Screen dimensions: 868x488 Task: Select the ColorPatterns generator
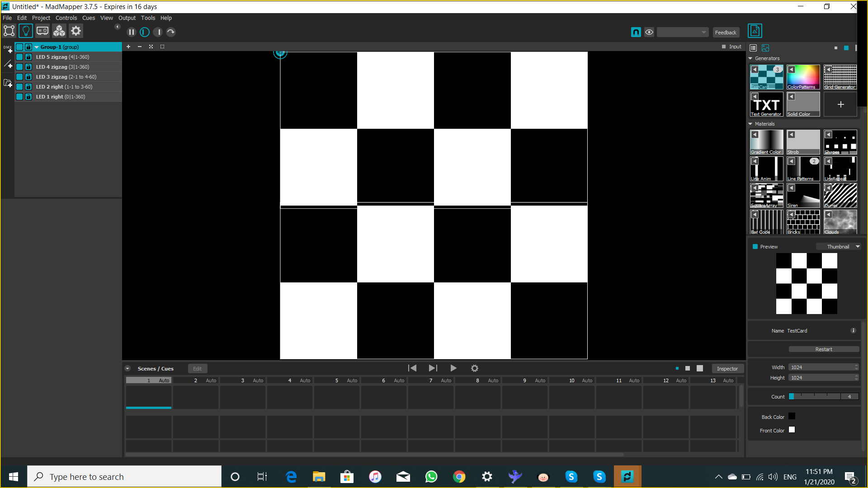coord(804,76)
